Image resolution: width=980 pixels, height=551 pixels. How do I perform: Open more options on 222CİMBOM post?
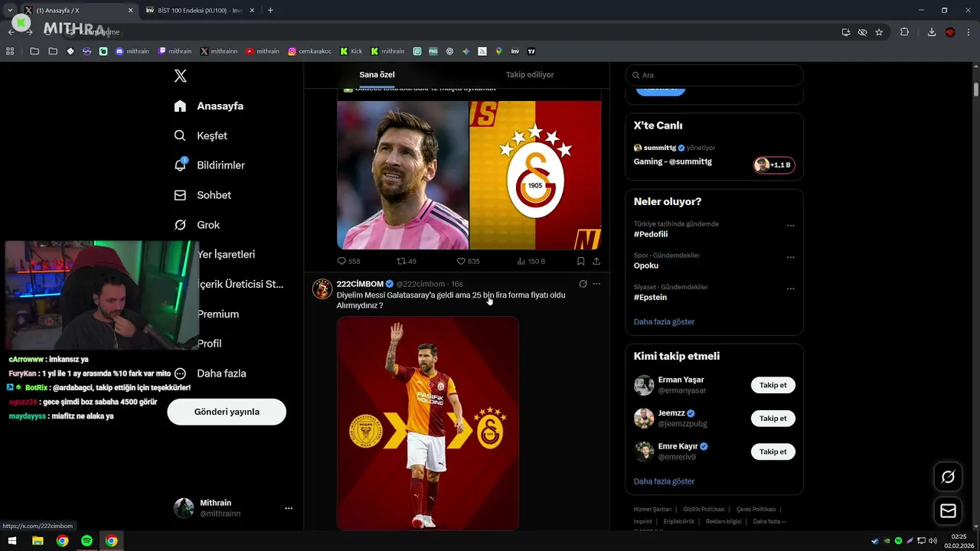[x=596, y=284]
